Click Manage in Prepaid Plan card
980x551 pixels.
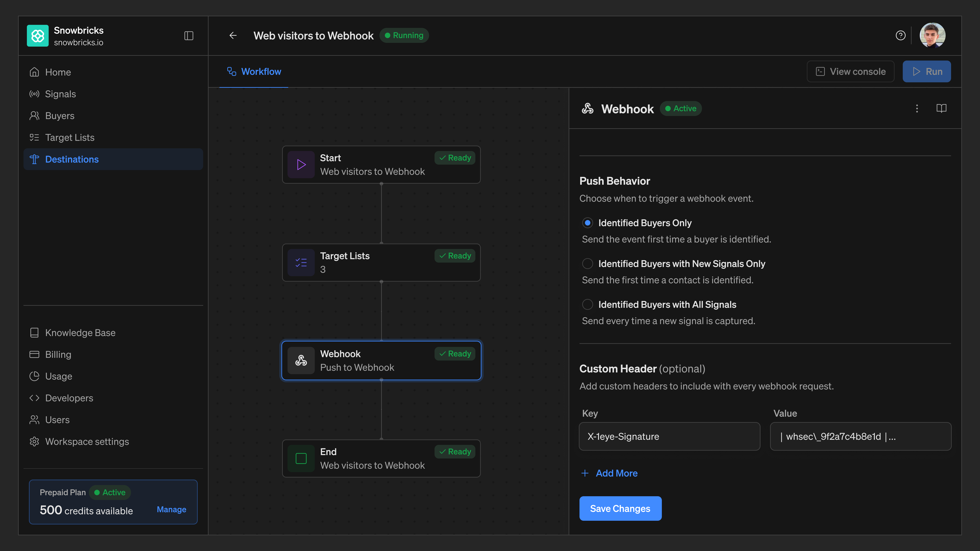171,510
